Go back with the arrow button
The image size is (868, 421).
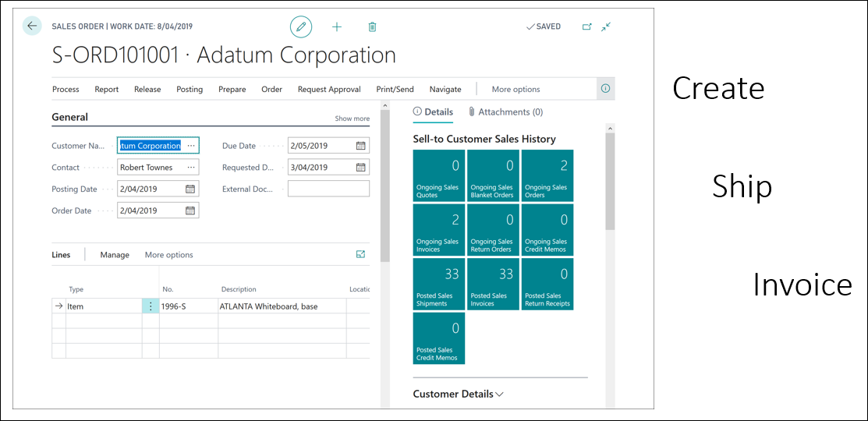[32, 26]
